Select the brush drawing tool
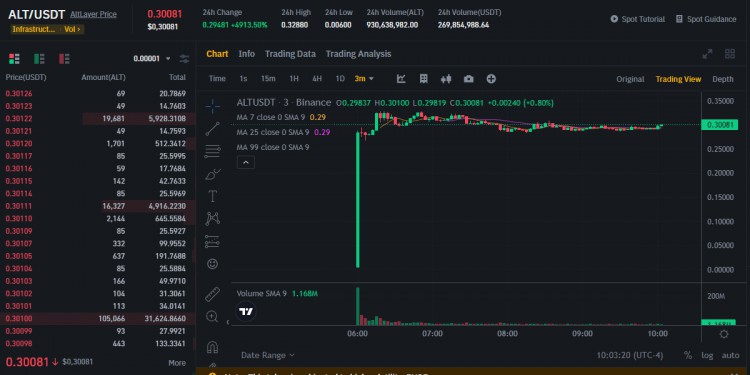Screen dimensions: 750x375 pos(212,174)
